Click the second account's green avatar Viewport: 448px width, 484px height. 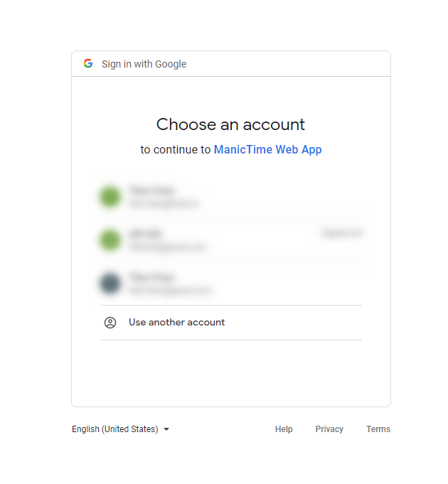click(x=110, y=240)
